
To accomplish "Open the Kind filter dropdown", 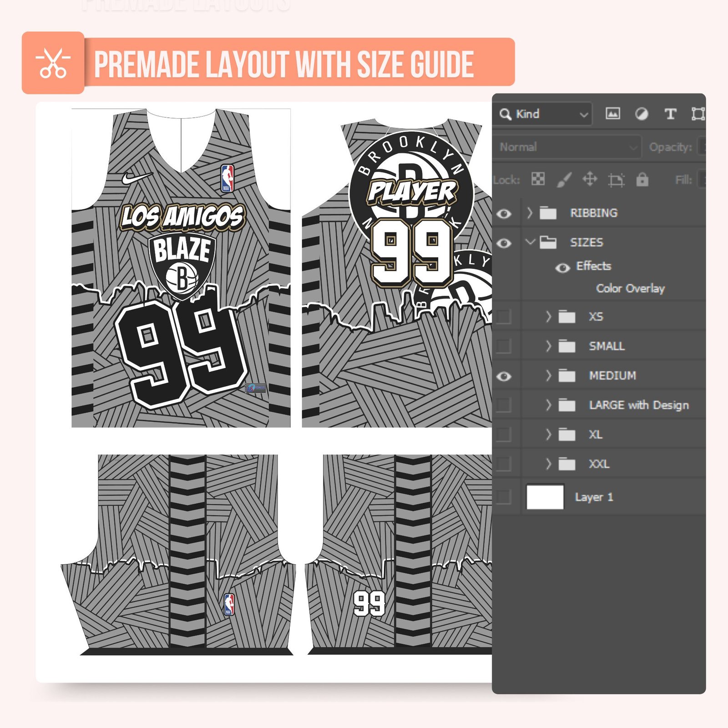I will tap(544, 114).
